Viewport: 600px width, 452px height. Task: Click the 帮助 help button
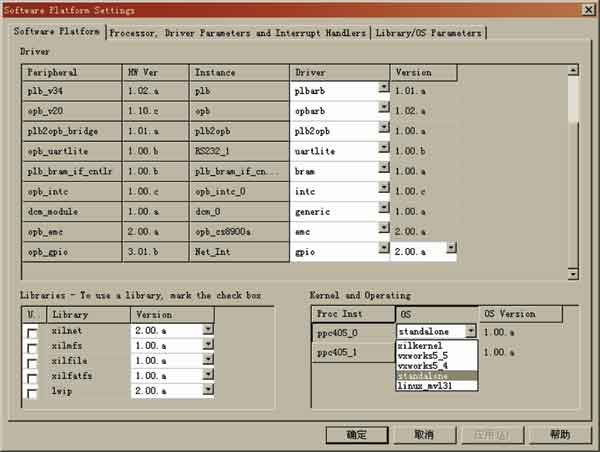559,435
